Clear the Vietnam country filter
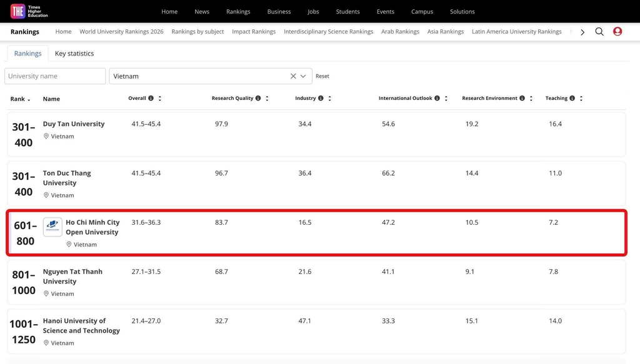This screenshot has width=640, height=364. (x=293, y=76)
